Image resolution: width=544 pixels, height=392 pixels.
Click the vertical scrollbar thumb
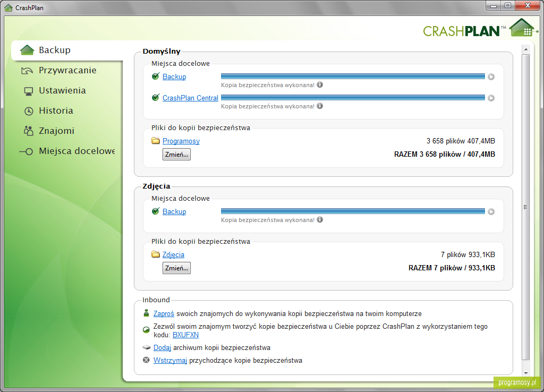tap(526, 207)
